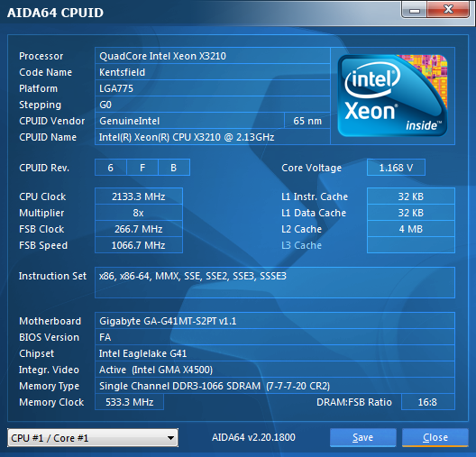Click the GenuineIntel vendor value
The image size is (476, 457).
[x=189, y=121]
